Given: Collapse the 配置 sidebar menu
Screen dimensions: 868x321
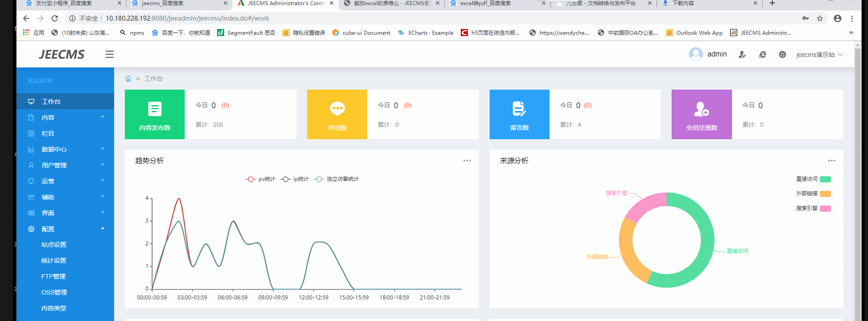Looking at the screenshot, I should [x=48, y=229].
